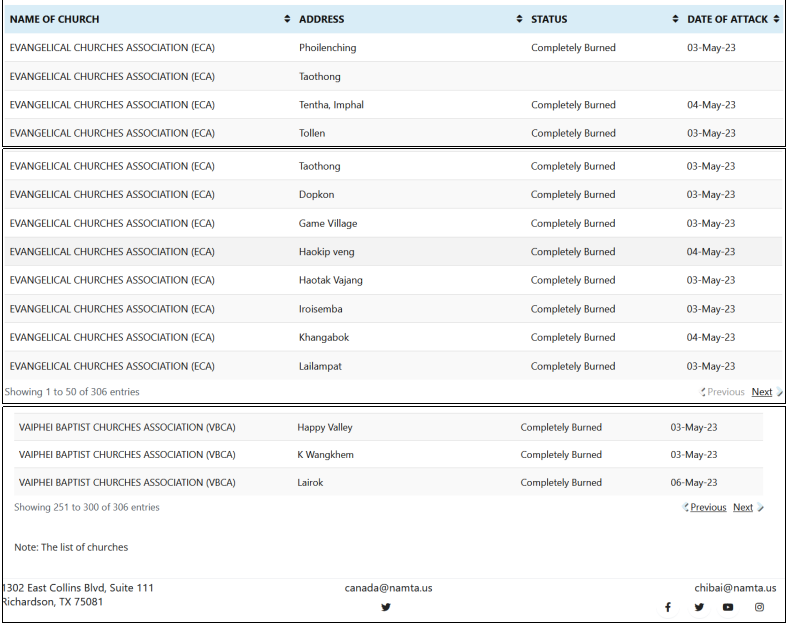The image size is (788, 624).
Task: Click the 'Note: The list of churches' text
Action: [x=71, y=547]
